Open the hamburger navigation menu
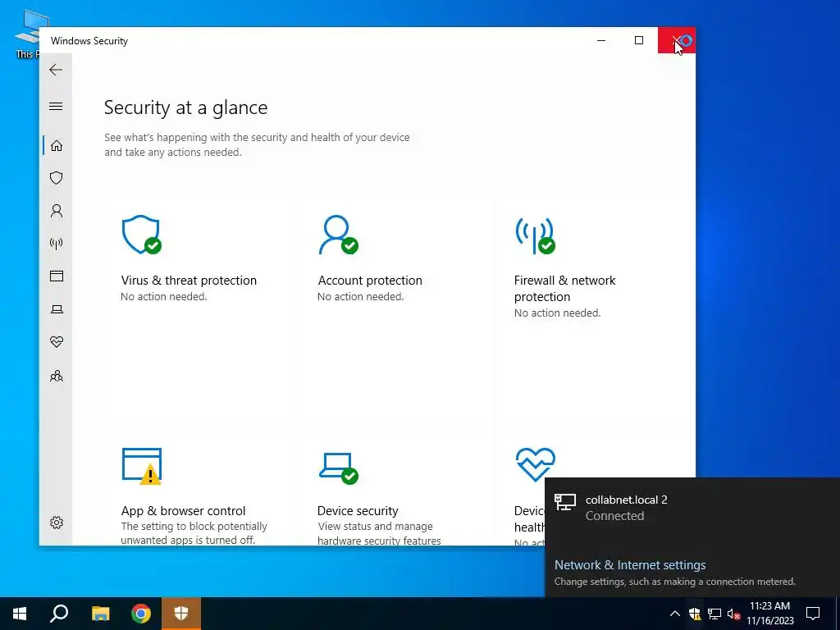 tap(56, 106)
